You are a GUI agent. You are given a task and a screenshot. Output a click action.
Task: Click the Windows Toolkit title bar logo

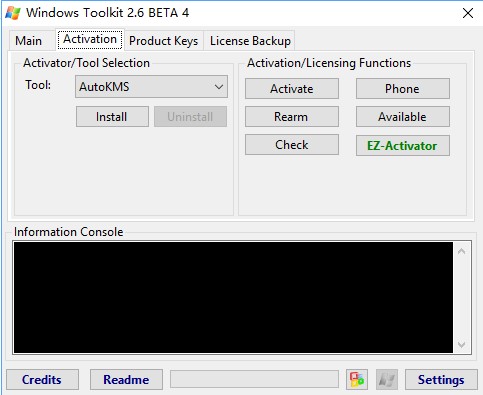(13, 13)
